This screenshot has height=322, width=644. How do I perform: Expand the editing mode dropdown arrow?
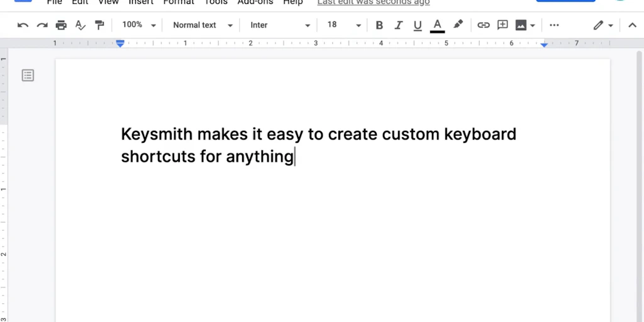(610, 25)
